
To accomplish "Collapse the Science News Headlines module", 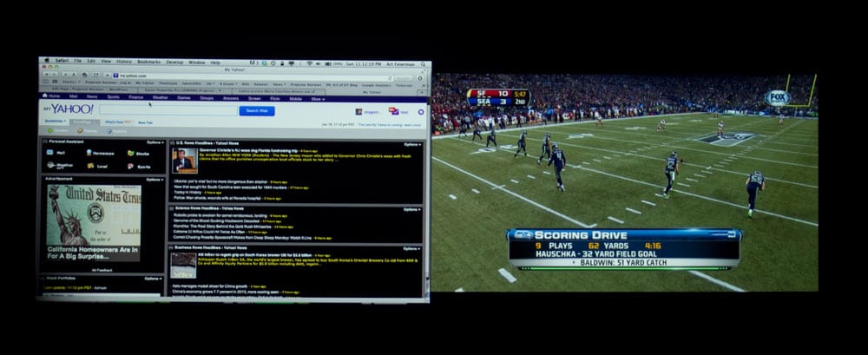I will [x=172, y=207].
